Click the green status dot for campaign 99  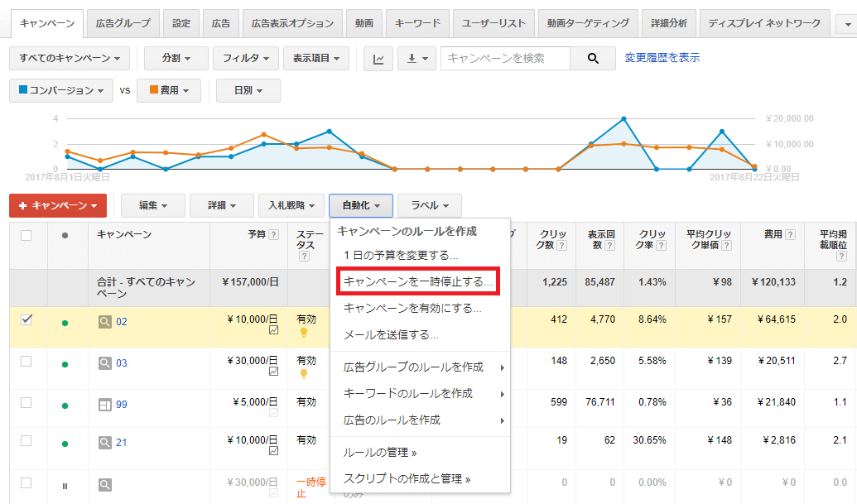point(65,406)
